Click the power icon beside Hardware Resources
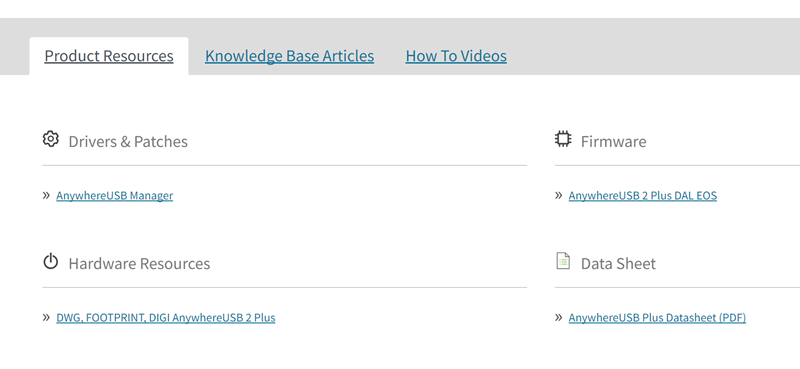Image resolution: width=800 pixels, height=369 pixels. pos(51,261)
